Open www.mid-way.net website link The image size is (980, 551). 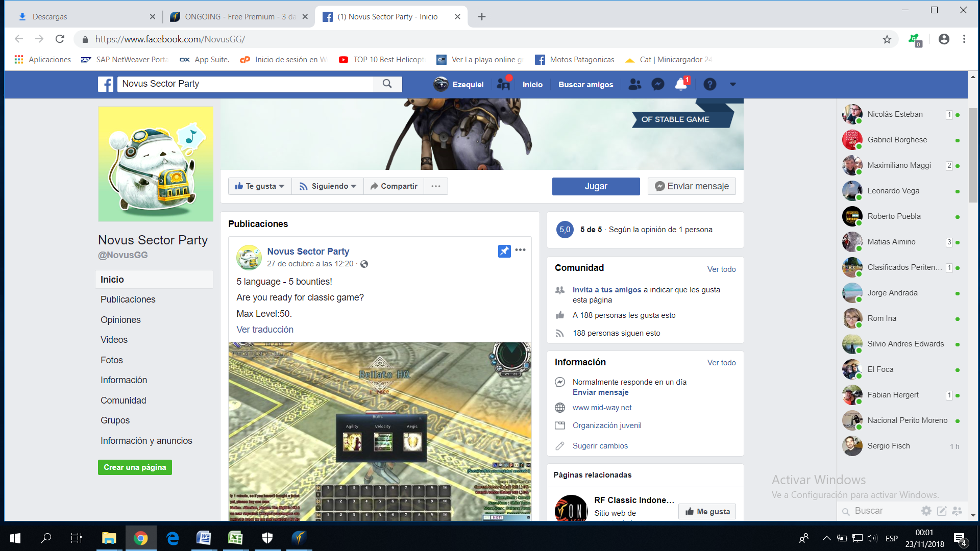tap(602, 408)
